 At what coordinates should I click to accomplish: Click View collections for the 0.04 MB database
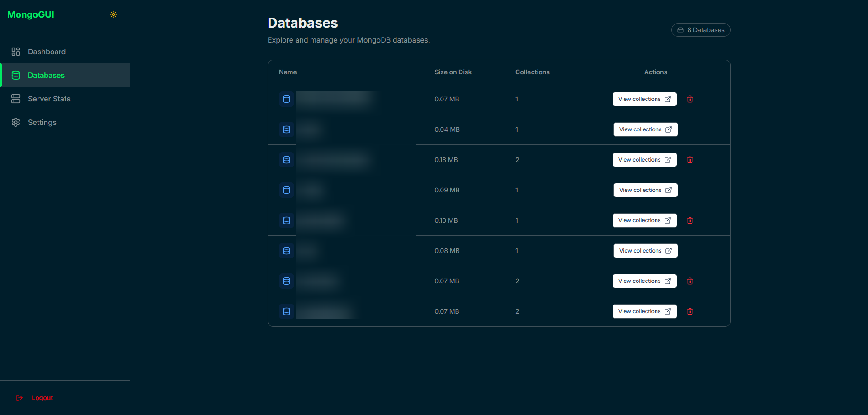(x=645, y=129)
